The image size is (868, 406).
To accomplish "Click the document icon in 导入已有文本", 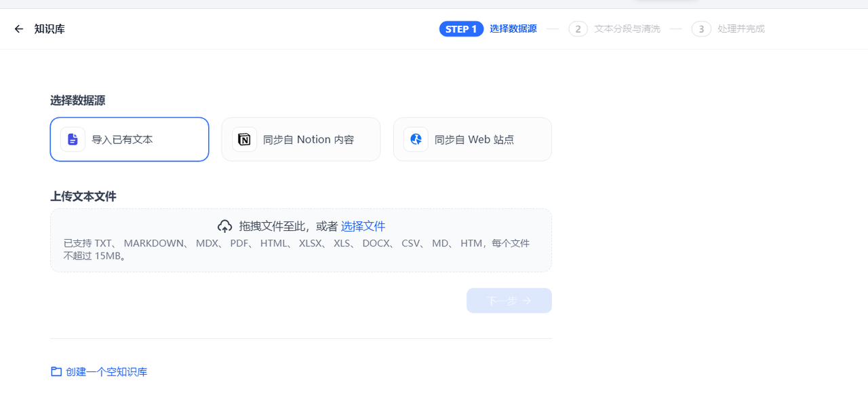I will (x=73, y=140).
